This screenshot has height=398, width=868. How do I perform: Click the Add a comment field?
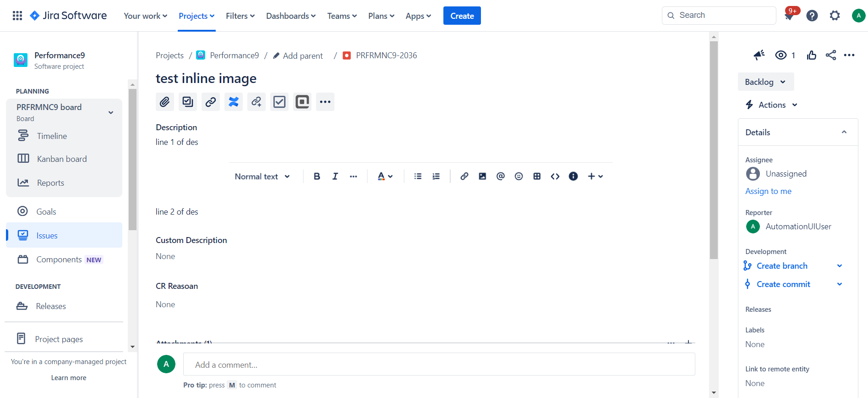coord(439,365)
